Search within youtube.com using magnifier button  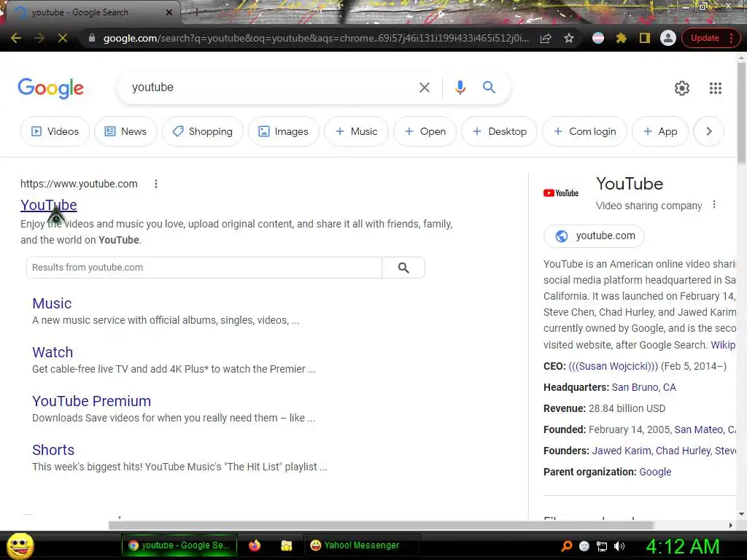pyautogui.click(x=403, y=268)
